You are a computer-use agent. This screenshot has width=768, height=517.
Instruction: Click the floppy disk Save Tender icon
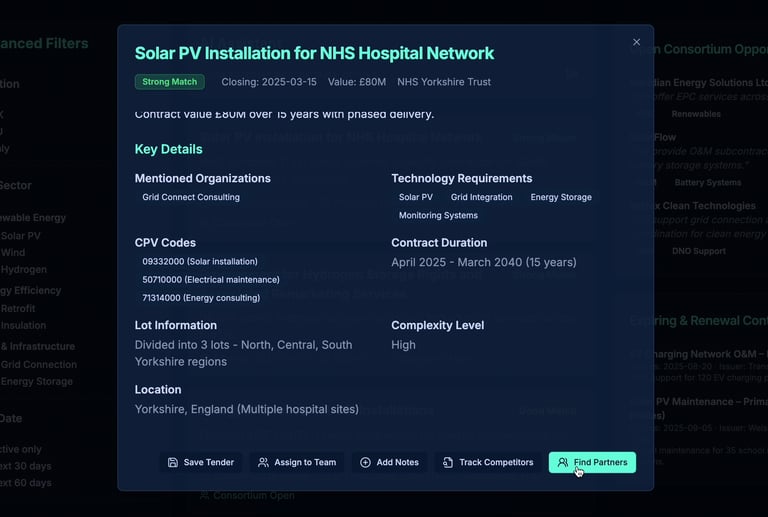(173, 463)
